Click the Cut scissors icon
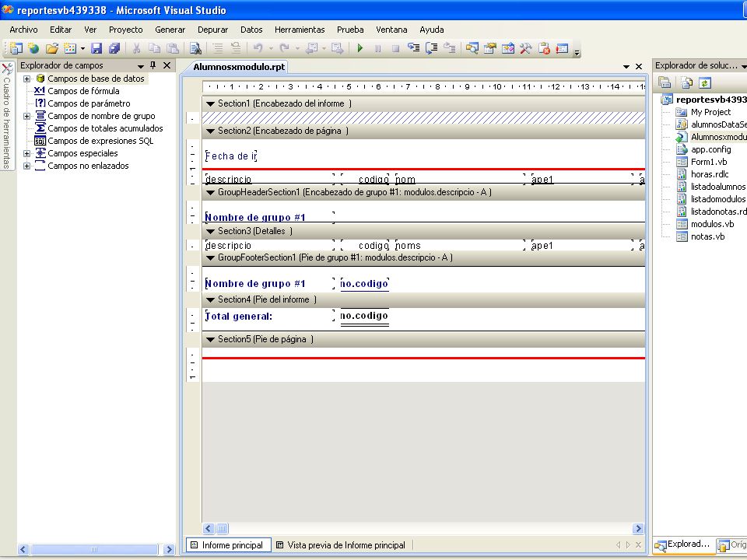The width and height of the screenshot is (747, 560). pos(136,48)
